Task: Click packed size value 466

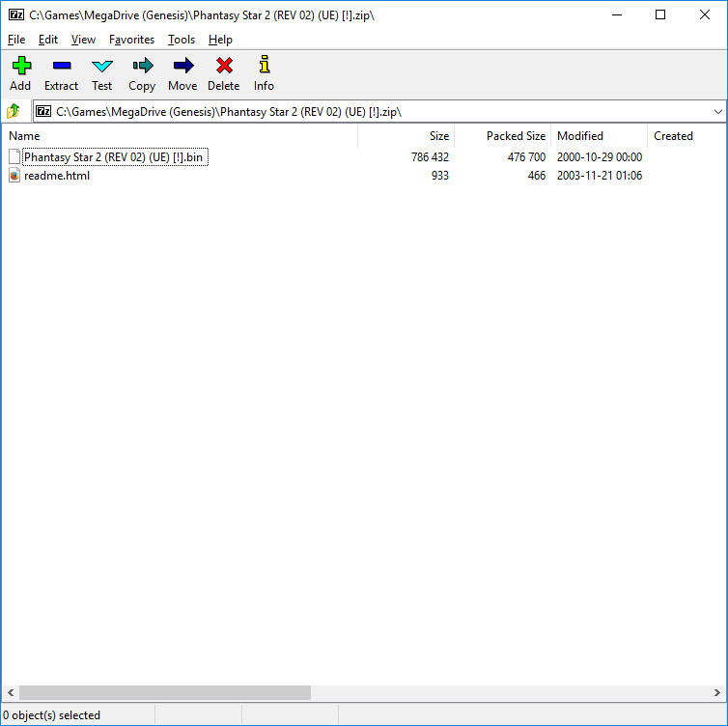Action: click(x=536, y=176)
